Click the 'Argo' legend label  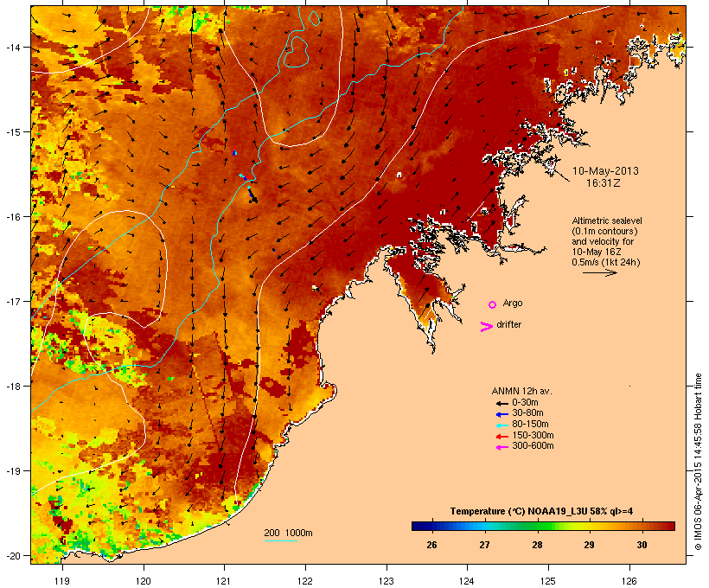pyautogui.click(x=513, y=304)
